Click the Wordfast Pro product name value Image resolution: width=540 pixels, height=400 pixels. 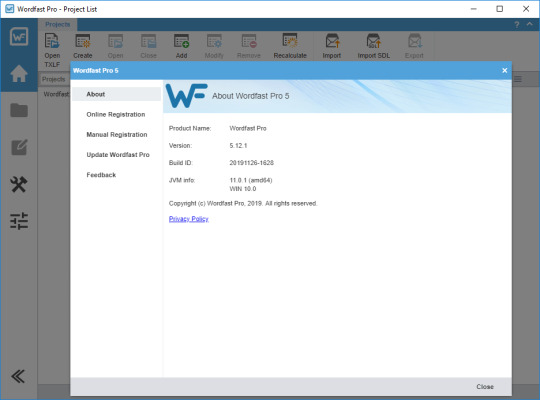248,128
